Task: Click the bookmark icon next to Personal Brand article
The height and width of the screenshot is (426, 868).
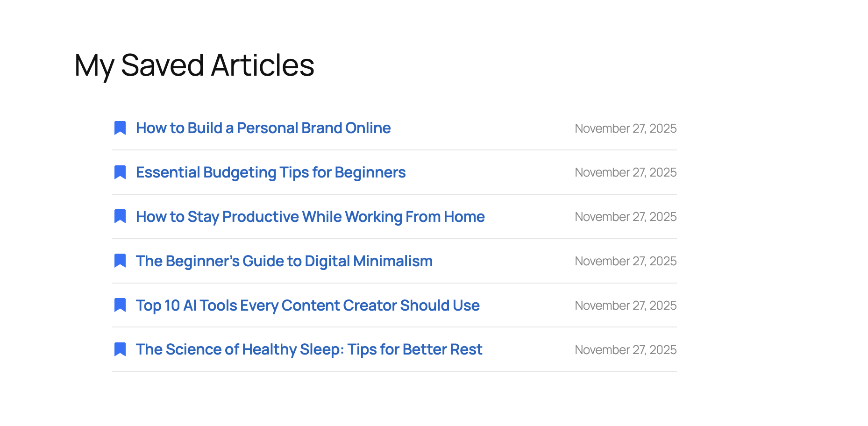Action: coord(120,128)
